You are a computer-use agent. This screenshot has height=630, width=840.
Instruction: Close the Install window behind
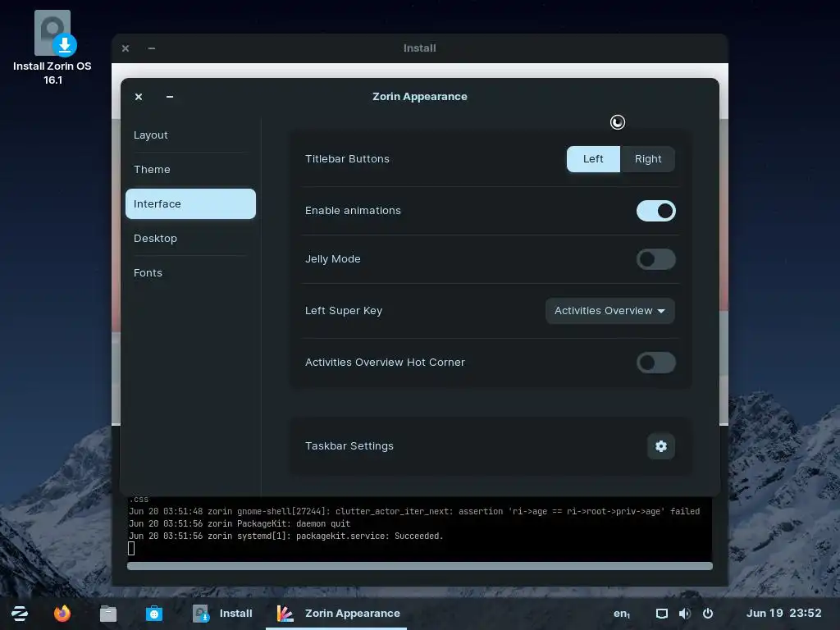click(x=126, y=48)
